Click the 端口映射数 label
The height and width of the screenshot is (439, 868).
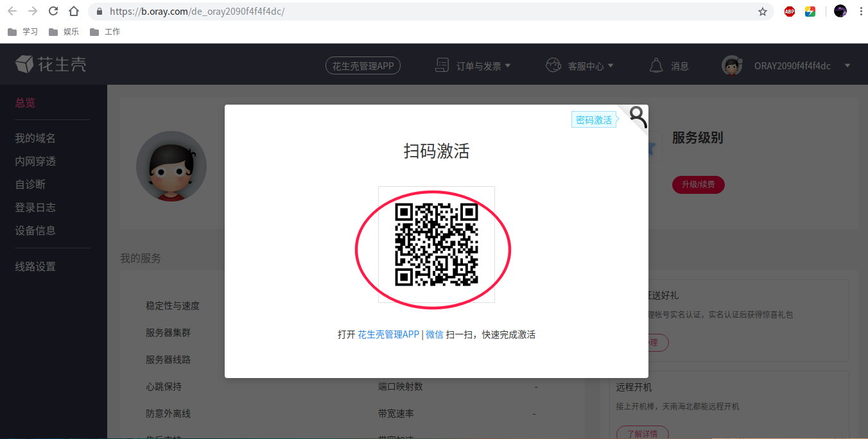tap(401, 386)
